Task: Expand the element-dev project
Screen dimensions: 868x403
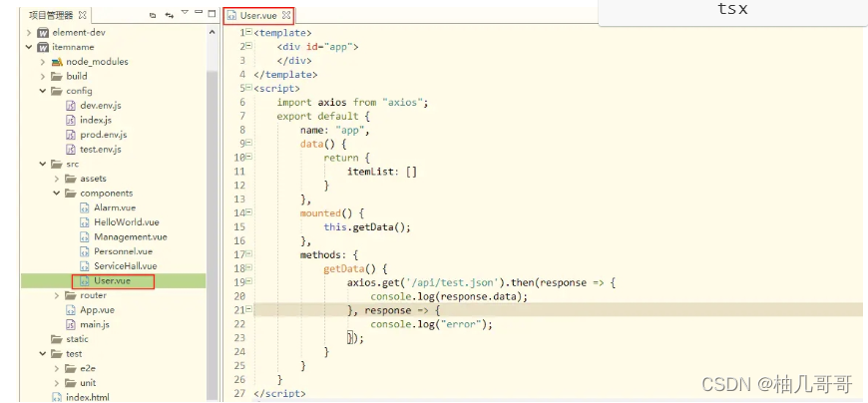Action: [x=29, y=33]
